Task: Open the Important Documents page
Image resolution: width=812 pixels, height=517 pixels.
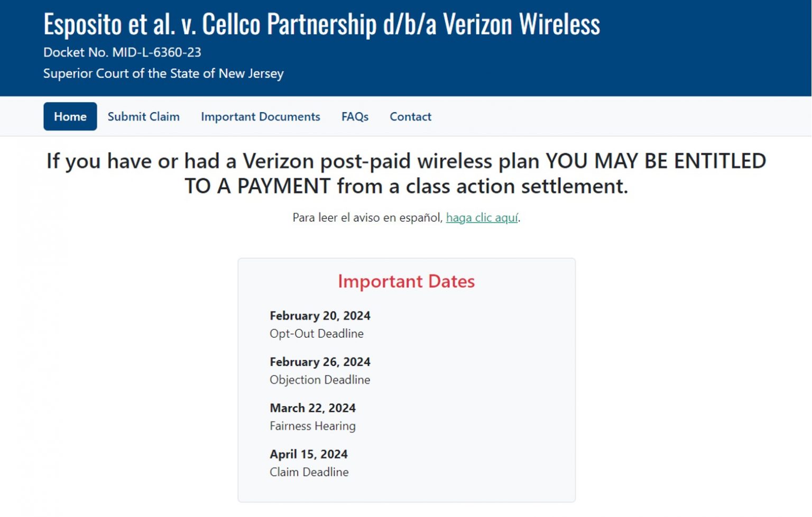Action: (x=260, y=116)
